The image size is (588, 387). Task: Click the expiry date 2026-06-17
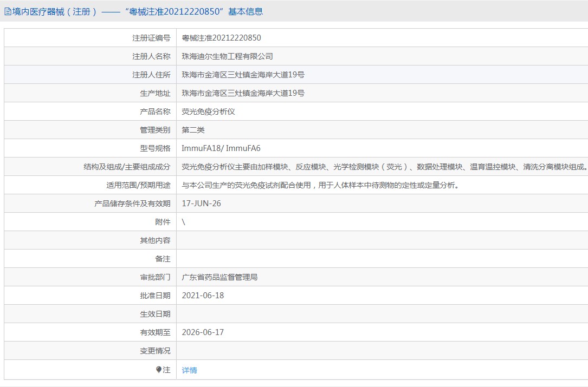(x=203, y=332)
